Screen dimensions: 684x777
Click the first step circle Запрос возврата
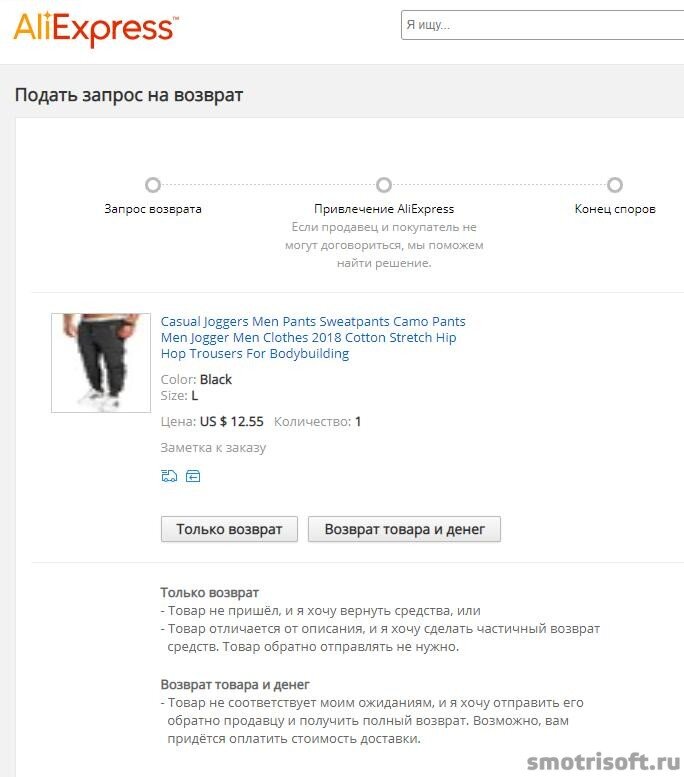(x=153, y=185)
